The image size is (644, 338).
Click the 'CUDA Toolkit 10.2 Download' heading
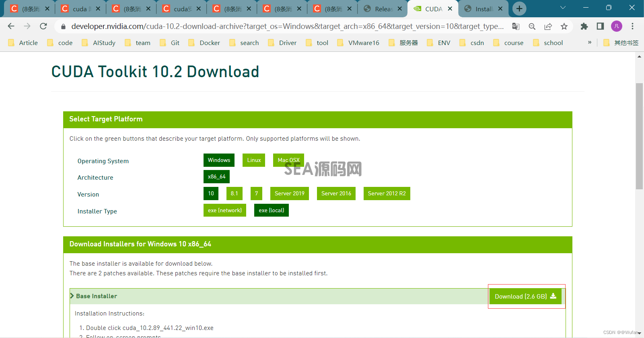(155, 72)
